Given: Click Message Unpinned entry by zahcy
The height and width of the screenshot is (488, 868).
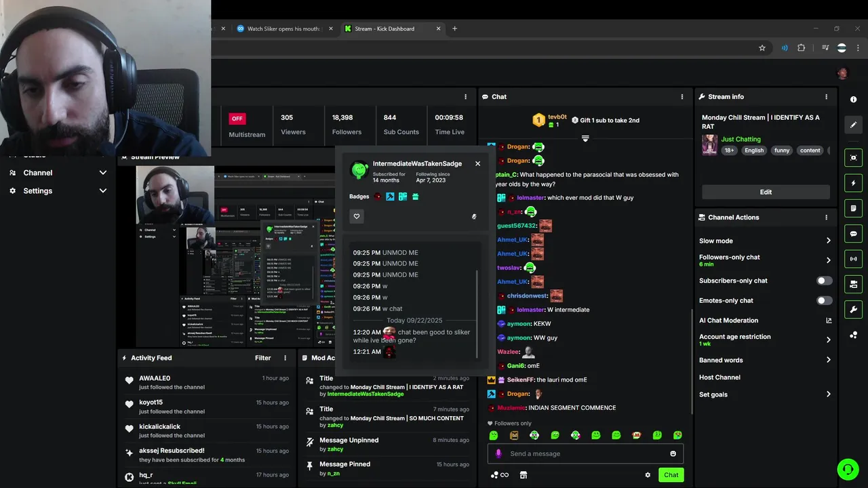Looking at the screenshot, I should tap(387, 444).
